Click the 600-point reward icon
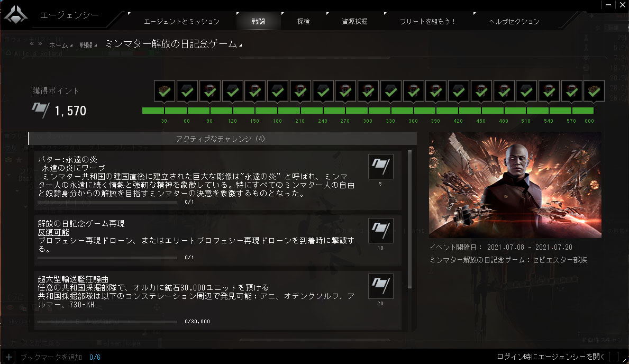This screenshot has width=629, height=364. click(x=594, y=91)
